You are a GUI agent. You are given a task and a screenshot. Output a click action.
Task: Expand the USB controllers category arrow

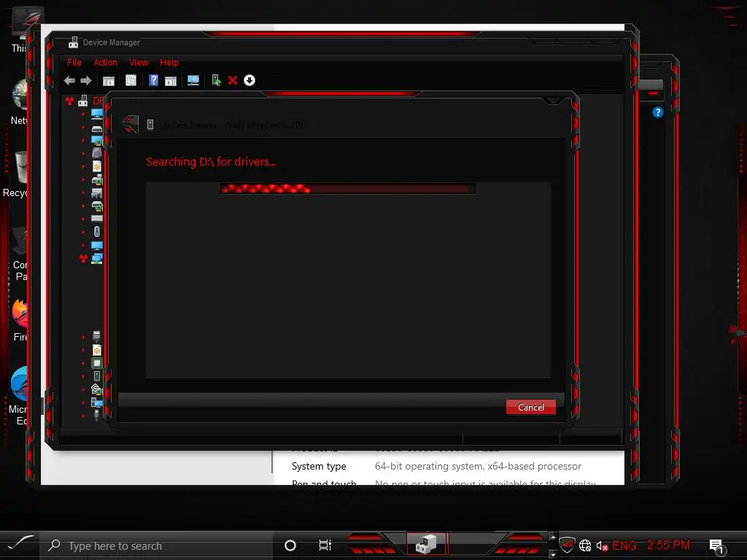click(83, 416)
